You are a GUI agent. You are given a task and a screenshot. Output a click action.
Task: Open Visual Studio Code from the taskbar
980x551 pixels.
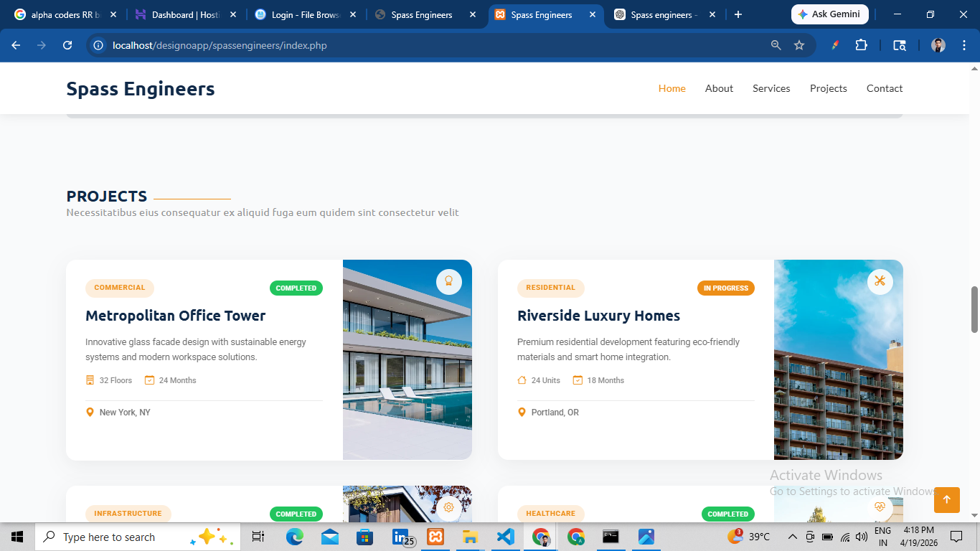click(505, 537)
